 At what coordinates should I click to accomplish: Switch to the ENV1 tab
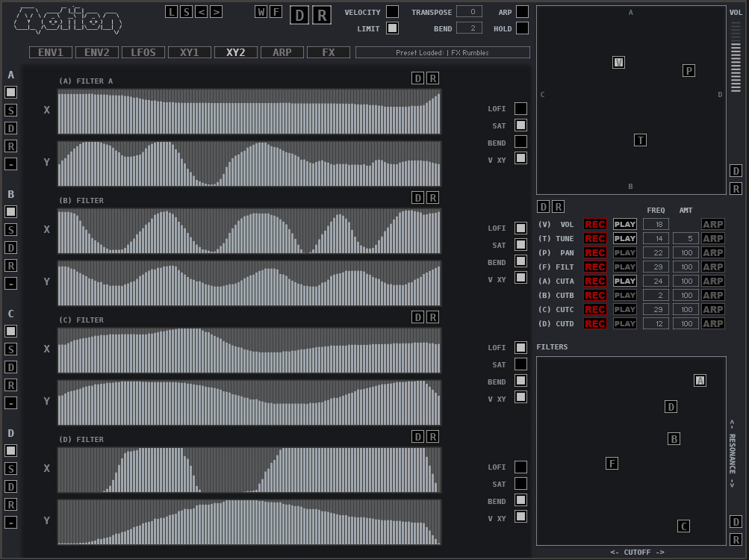click(51, 52)
